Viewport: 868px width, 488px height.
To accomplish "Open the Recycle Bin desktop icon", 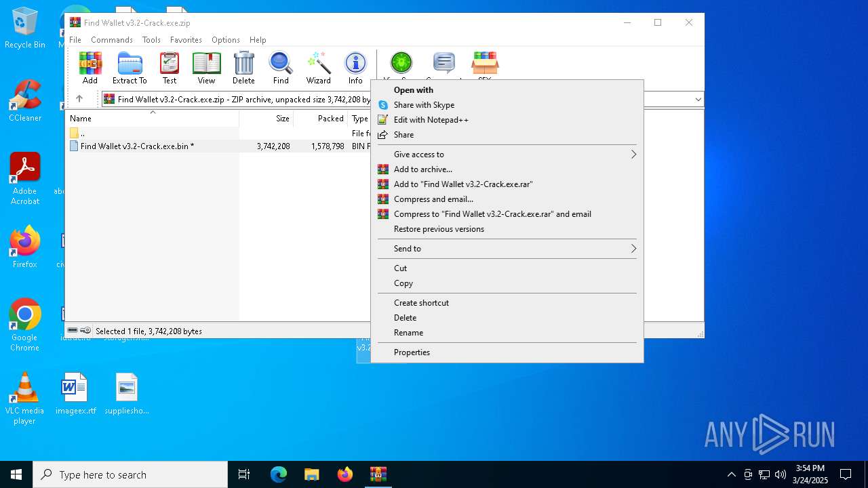I will tap(25, 28).
